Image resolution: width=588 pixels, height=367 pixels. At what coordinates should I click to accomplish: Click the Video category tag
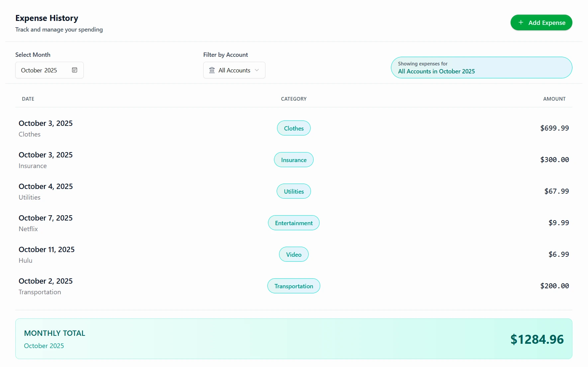pyautogui.click(x=293, y=254)
